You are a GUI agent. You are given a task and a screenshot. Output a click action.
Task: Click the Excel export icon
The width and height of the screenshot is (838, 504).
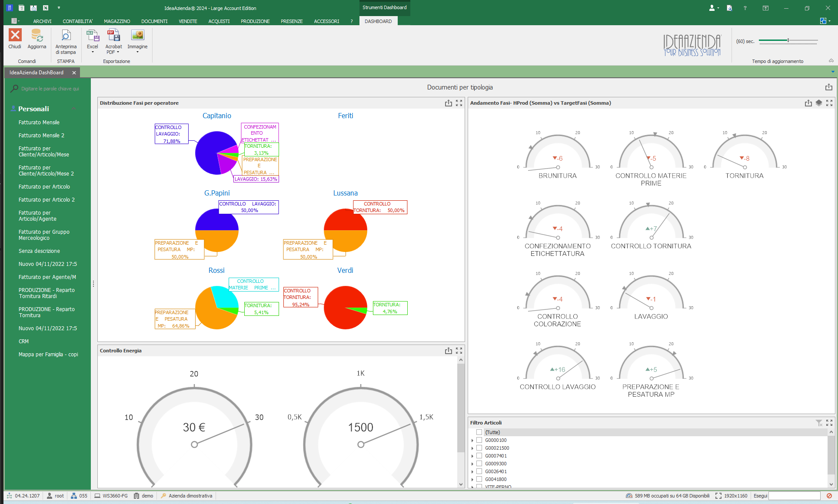pos(93,35)
